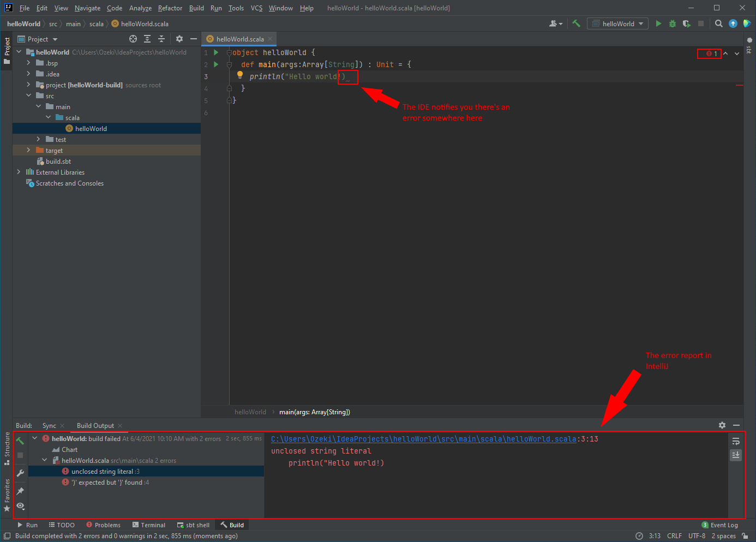This screenshot has width=756, height=542.
Task: Click Run tool window button
Action: tap(27, 525)
